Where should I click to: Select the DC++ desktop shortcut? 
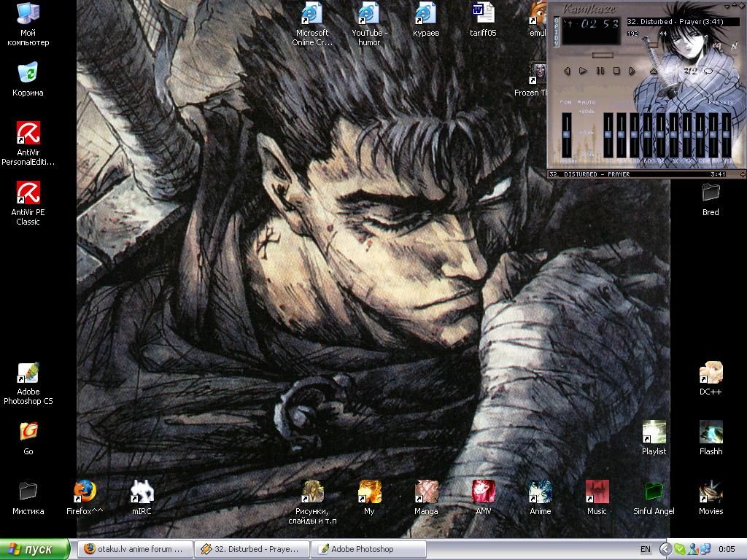tap(711, 378)
